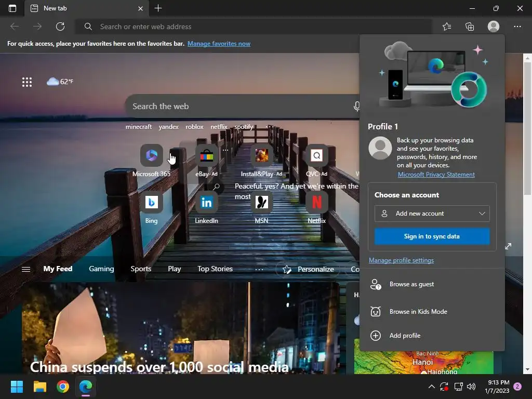532x399 pixels.
Task: Show hidden system tray icons chevron
Action: pyautogui.click(x=432, y=387)
